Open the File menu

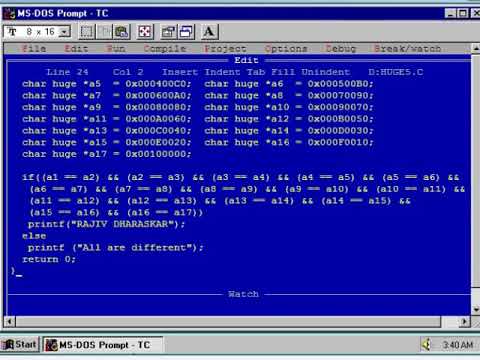34,49
